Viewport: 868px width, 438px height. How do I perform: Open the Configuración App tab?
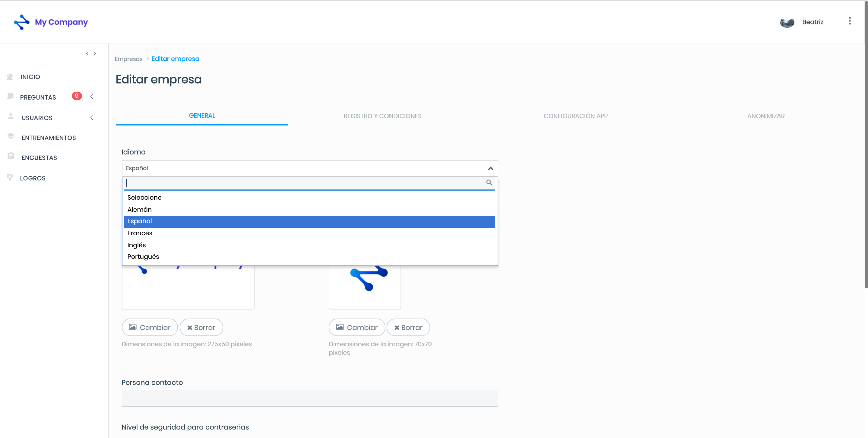pyautogui.click(x=575, y=116)
